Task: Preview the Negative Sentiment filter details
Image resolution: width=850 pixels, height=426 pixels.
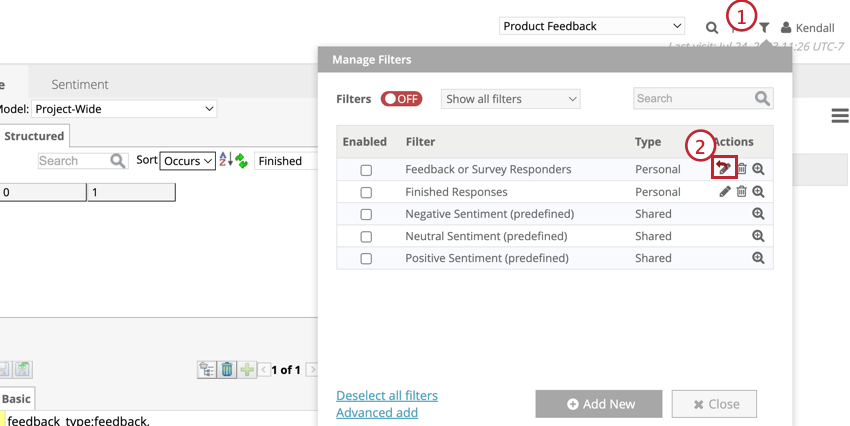Action: pos(758,214)
